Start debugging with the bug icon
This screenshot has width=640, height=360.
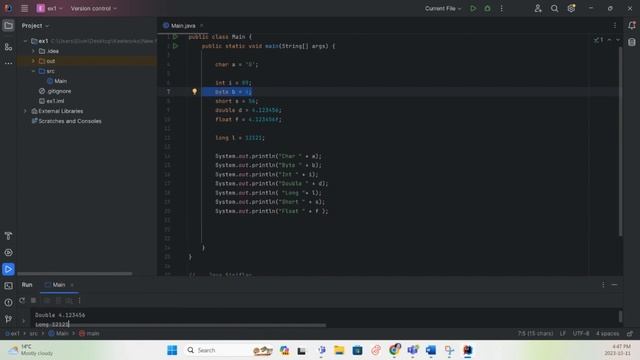coord(487,8)
